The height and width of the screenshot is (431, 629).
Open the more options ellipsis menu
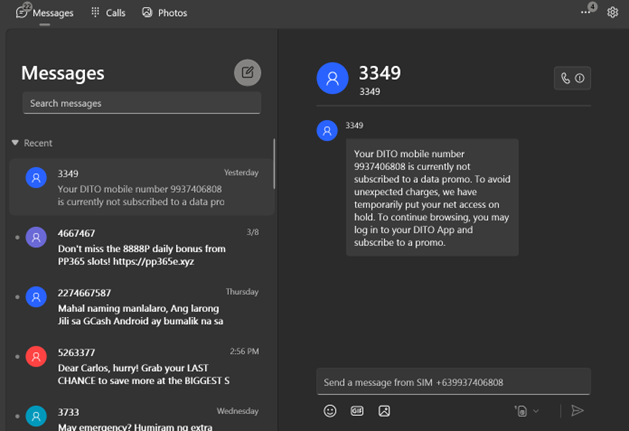[585, 12]
